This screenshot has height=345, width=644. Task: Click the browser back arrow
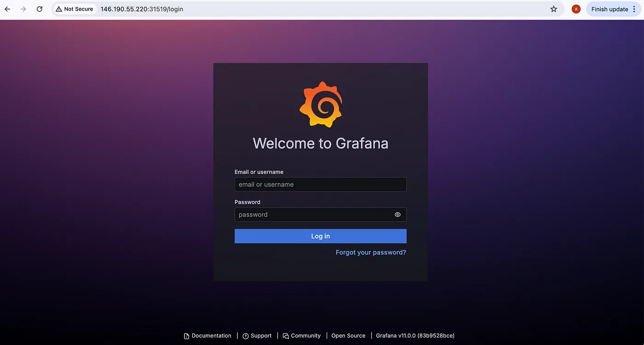7,9
